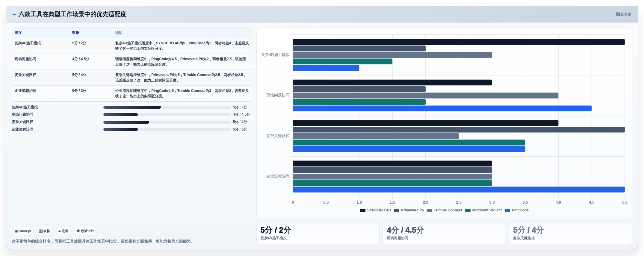Toggle Trimble Connect legend swatch
Image resolution: width=644 pixels, height=256 pixels.
point(430,210)
